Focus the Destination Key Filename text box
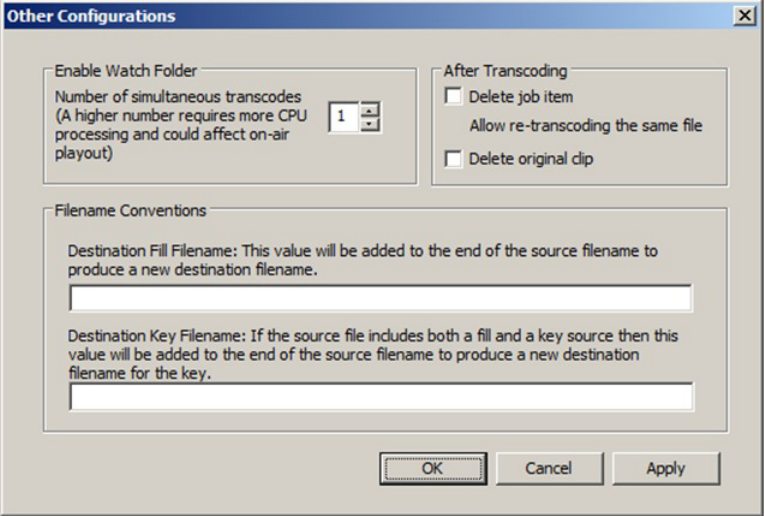 380,397
